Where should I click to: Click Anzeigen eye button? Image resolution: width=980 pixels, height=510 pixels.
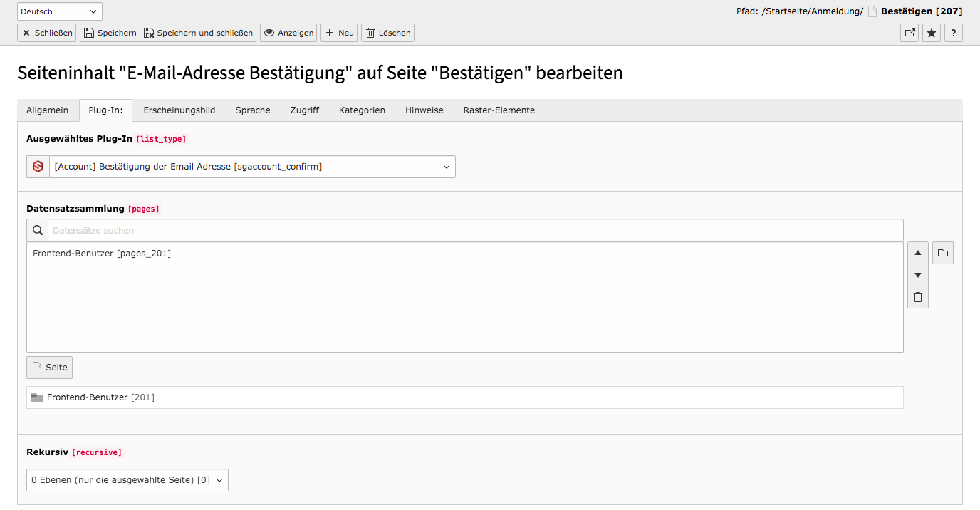coord(288,33)
